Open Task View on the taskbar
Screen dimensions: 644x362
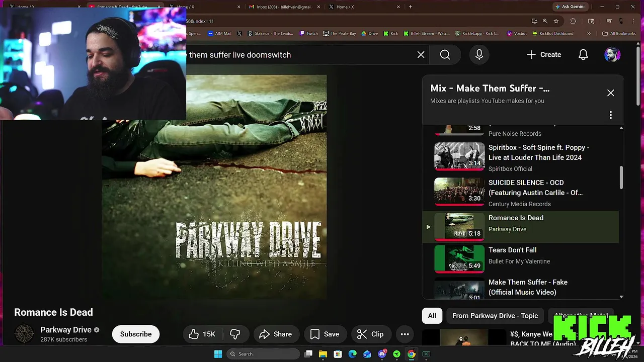(308, 354)
